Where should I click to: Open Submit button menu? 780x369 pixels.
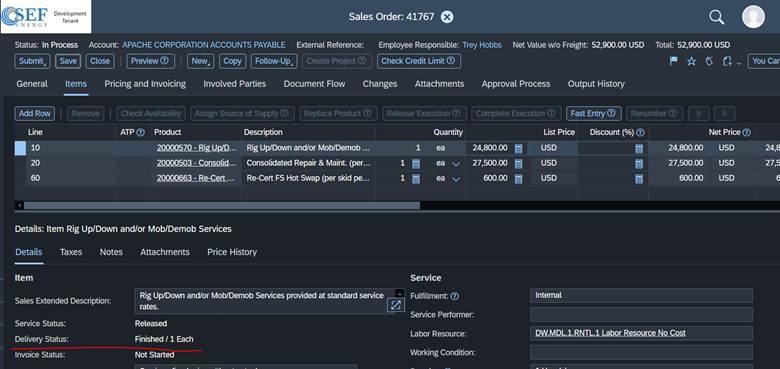tap(32, 61)
